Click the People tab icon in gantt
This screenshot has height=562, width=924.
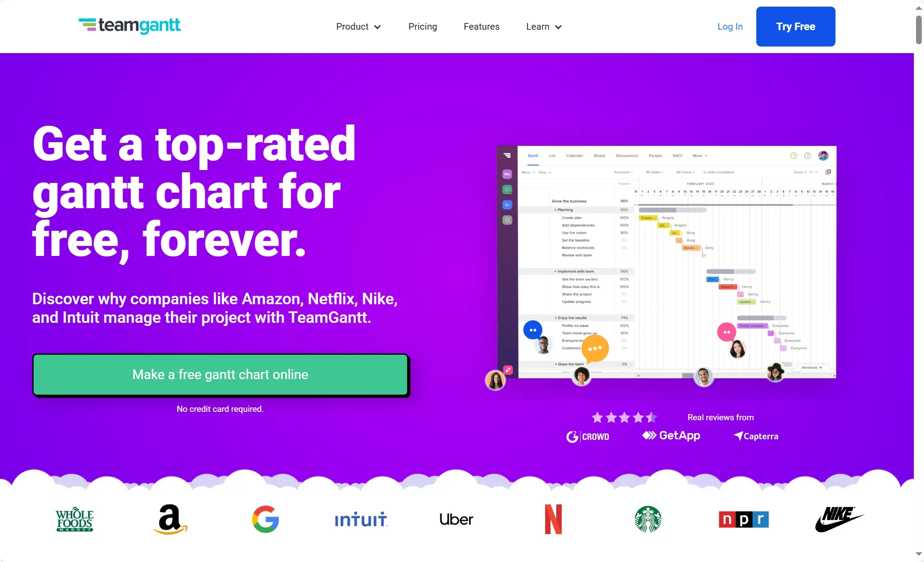click(654, 156)
